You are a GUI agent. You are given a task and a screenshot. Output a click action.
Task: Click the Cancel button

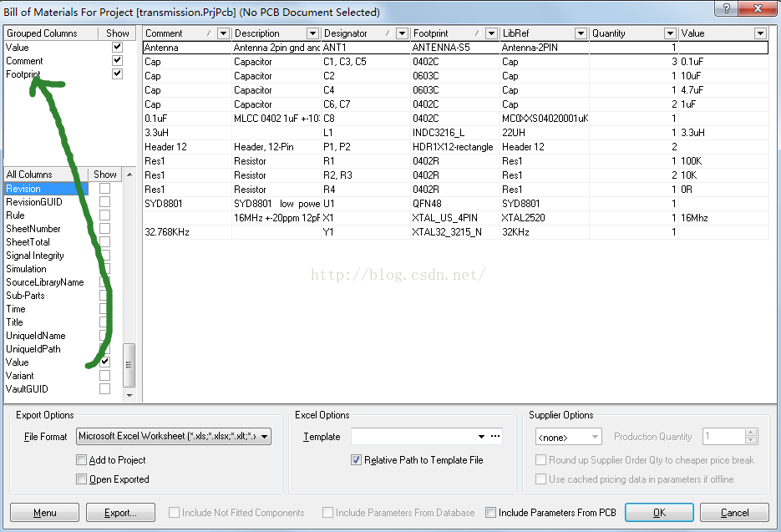[735, 513]
